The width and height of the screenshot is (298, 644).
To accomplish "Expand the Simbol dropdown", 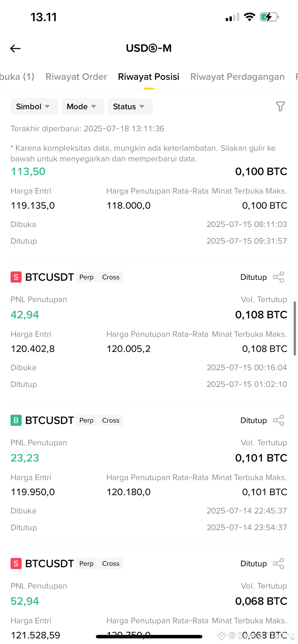I will 34,106.
